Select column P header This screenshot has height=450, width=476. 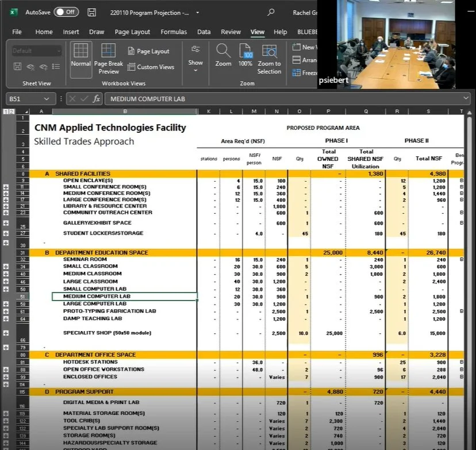[x=328, y=111]
